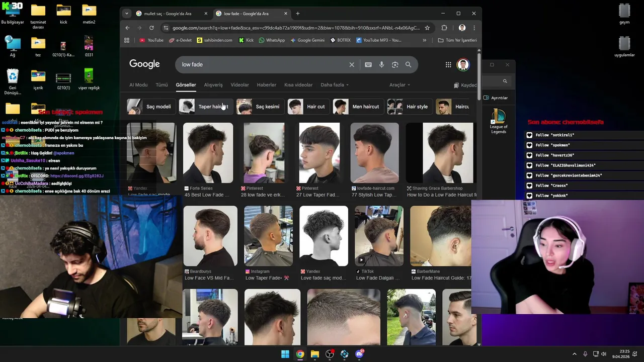Go to the Google logo homepage

(x=144, y=64)
